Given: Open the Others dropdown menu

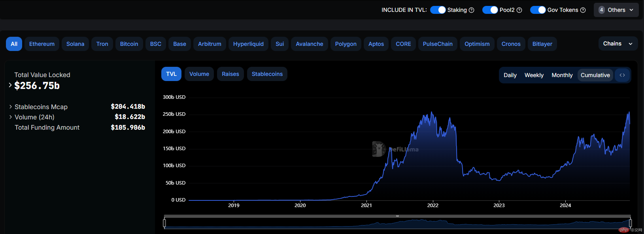Looking at the screenshot, I should [x=616, y=10].
